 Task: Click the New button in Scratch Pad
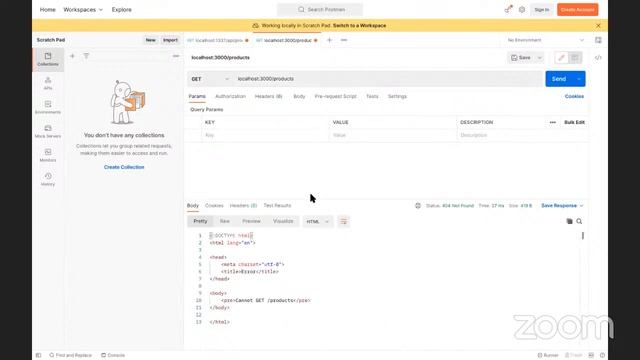pos(151,40)
